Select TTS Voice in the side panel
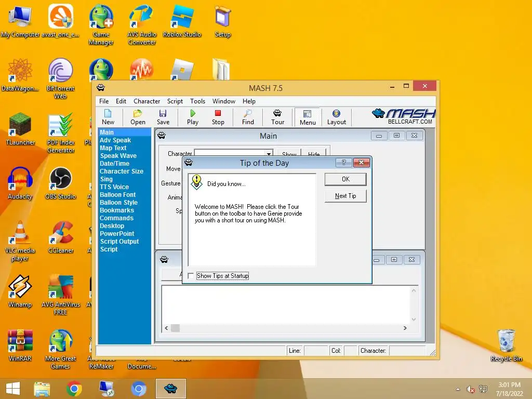 [x=114, y=187]
